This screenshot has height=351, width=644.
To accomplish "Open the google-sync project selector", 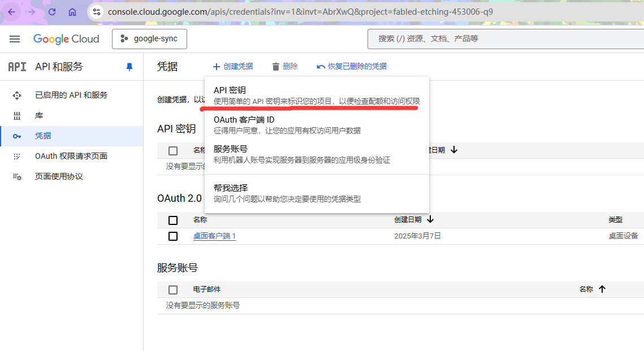I will 149,39.
